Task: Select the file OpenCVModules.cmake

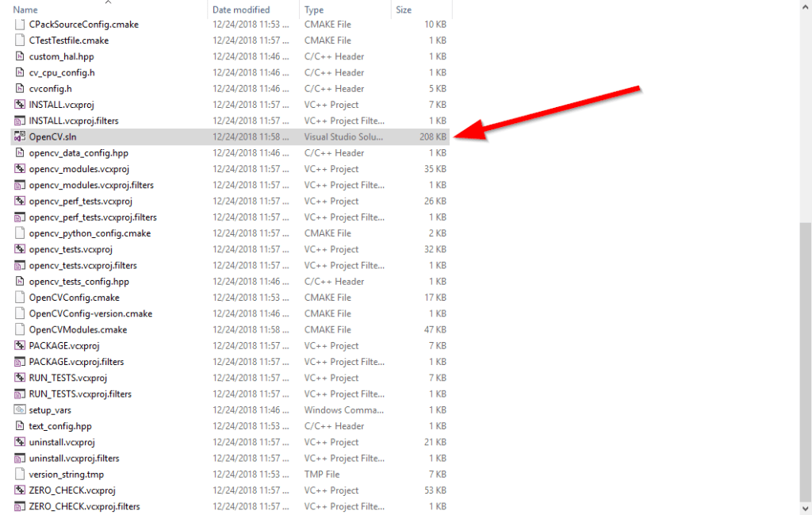Action: coord(79,329)
